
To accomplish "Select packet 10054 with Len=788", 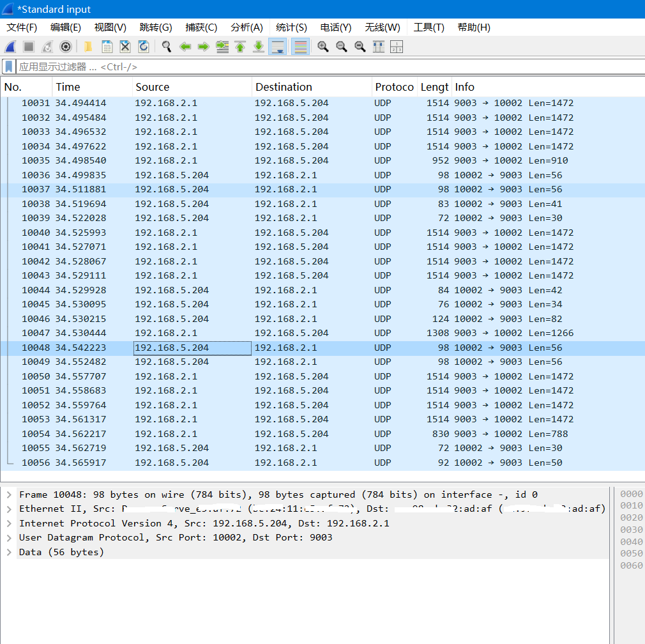I will [322, 434].
